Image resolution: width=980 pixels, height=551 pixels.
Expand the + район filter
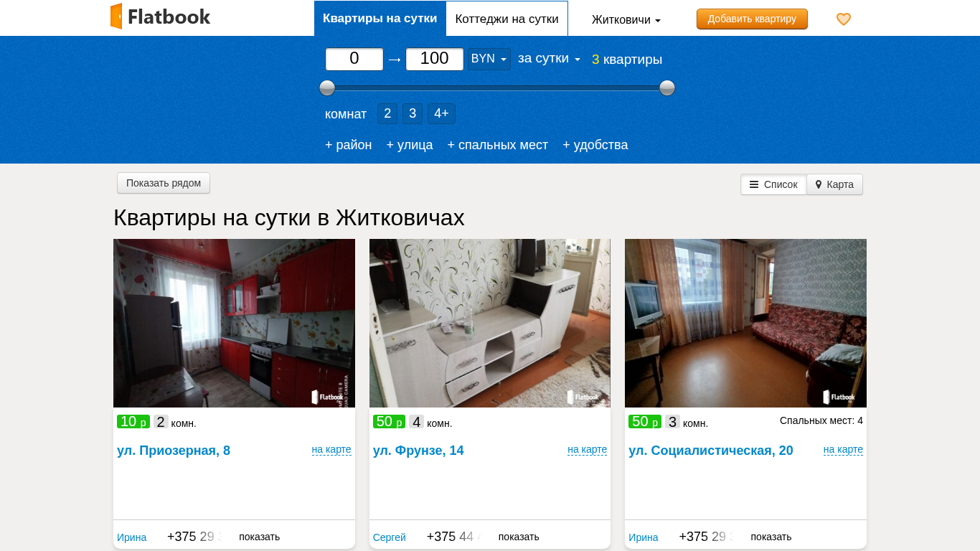click(x=349, y=145)
